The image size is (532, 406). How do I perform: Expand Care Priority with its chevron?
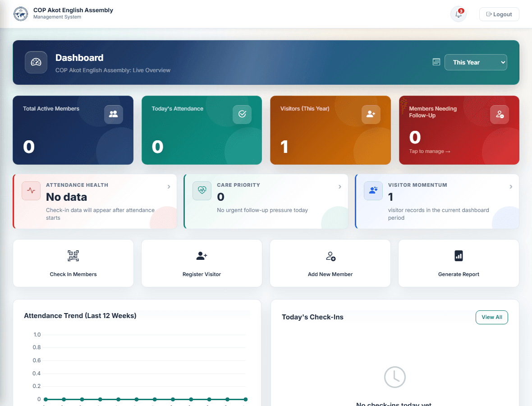point(339,187)
